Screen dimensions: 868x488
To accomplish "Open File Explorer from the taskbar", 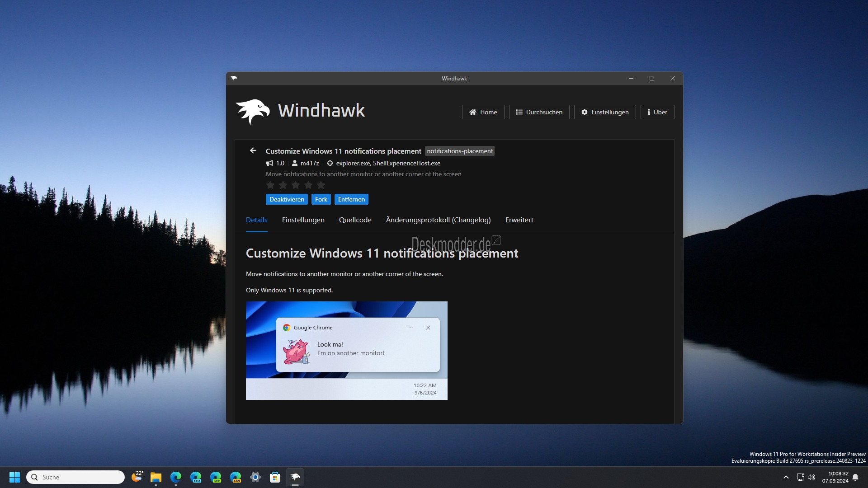I will [156, 477].
